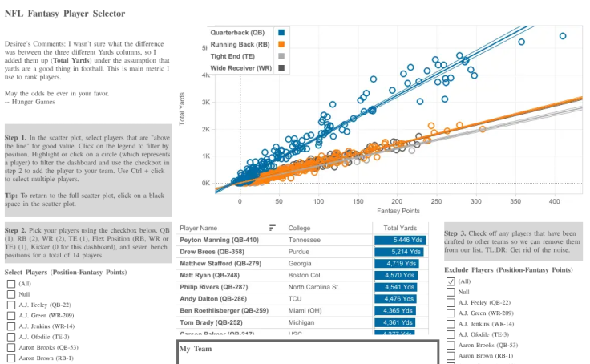The width and height of the screenshot is (590, 364).
Task: Select the Tom Brady (QB-252) row
Action: 302,322
